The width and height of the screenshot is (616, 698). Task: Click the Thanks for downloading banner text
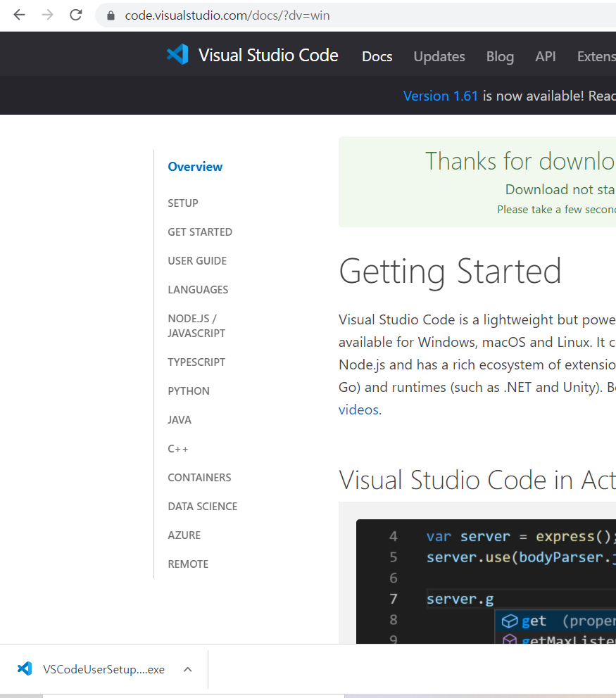click(520, 160)
